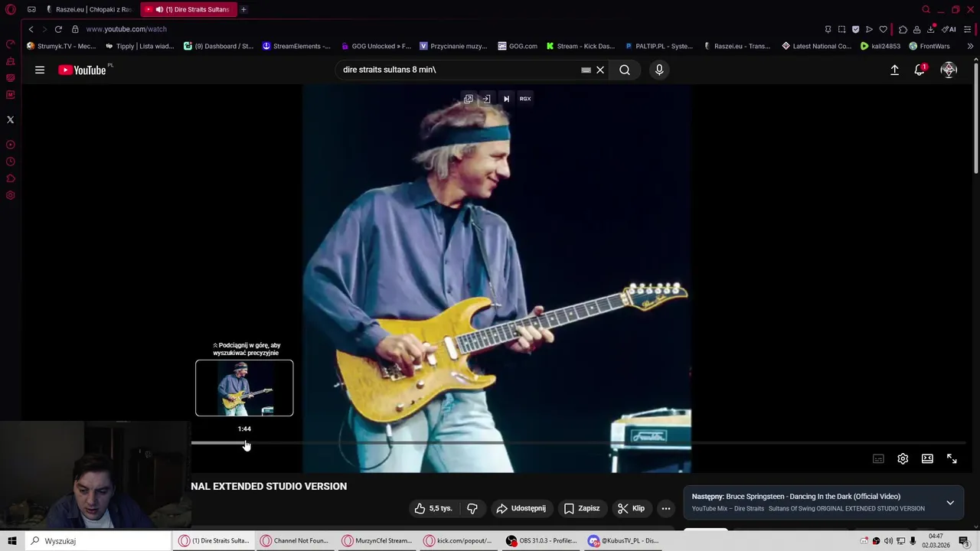Go back in browser history
This screenshot has height=551, width=980.
click(x=31, y=29)
